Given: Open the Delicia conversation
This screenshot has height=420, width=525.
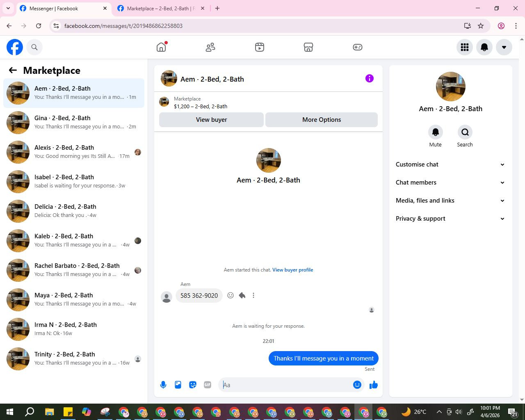Looking at the screenshot, I should pyautogui.click(x=74, y=211).
